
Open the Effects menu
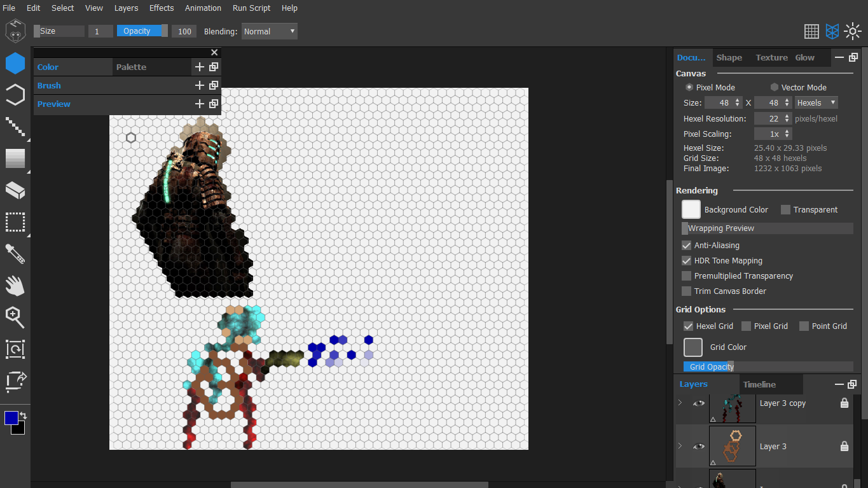(162, 8)
